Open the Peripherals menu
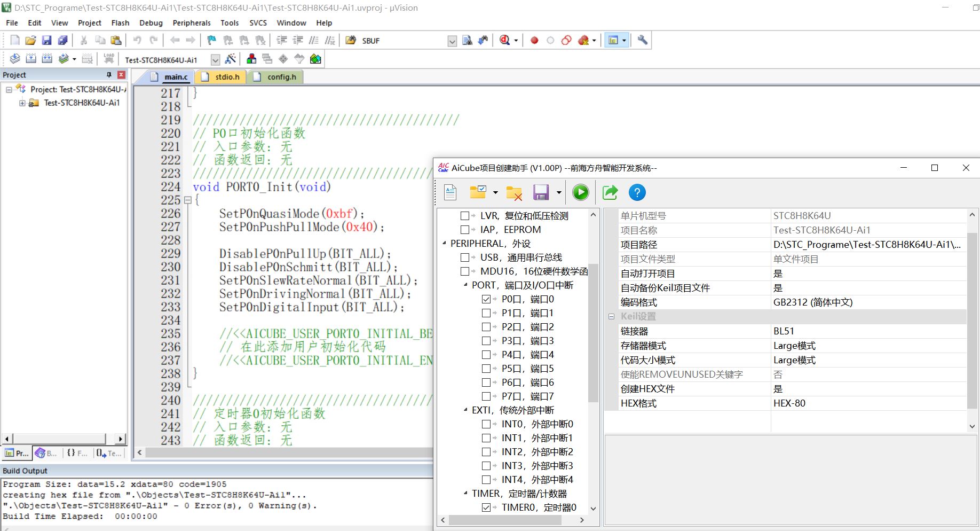 click(x=192, y=23)
